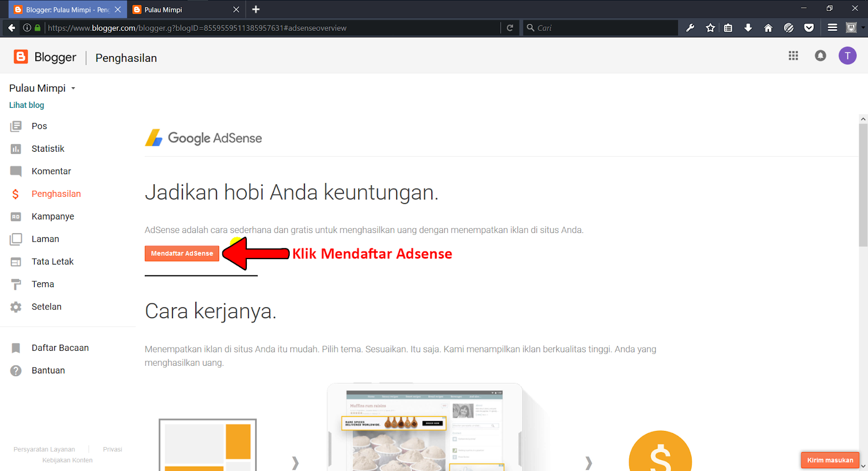
Task: Open the Daftar Bacaan bookmark icon
Action: pyautogui.click(x=16, y=348)
